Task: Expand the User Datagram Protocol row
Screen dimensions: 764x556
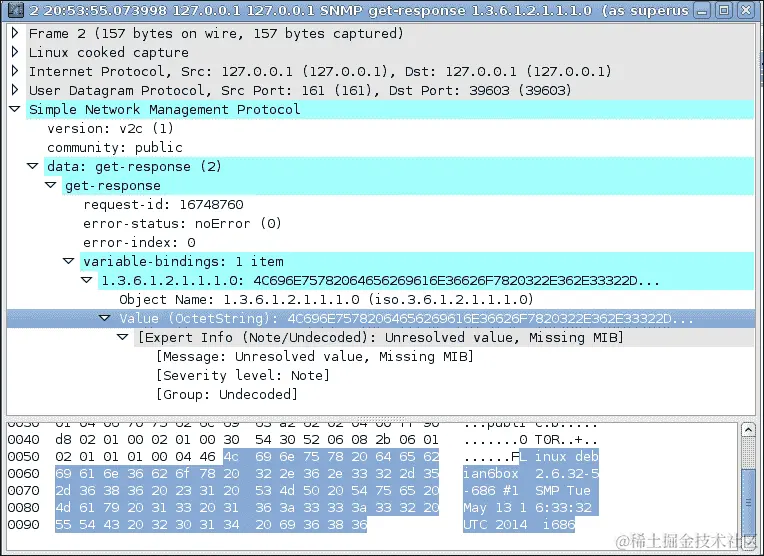Action: 15,90
